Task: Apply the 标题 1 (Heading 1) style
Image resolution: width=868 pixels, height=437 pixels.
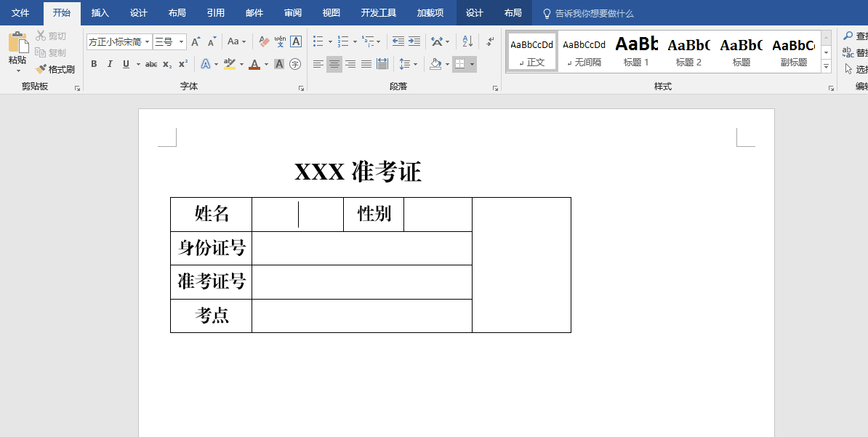Action: [x=636, y=52]
